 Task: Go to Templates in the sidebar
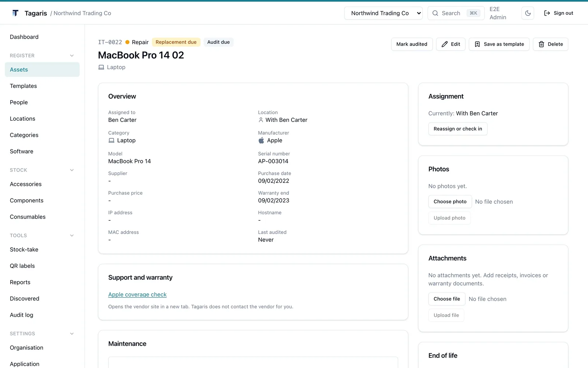(x=42, y=86)
